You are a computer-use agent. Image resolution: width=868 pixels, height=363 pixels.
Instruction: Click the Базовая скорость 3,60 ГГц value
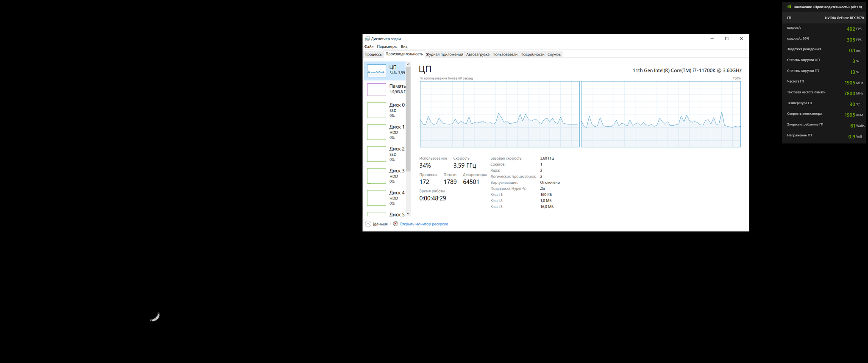point(547,158)
